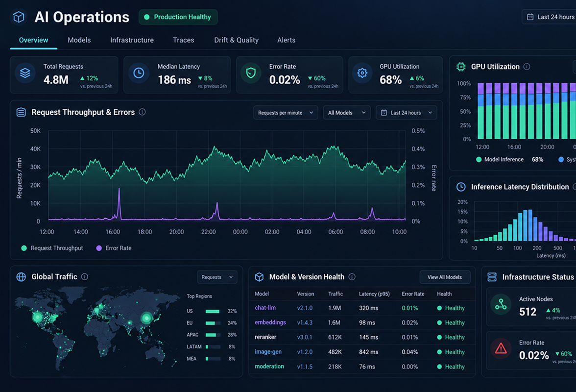576x392 pixels.
Task: Click the US region traffic bar
Action: pos(213,311)
